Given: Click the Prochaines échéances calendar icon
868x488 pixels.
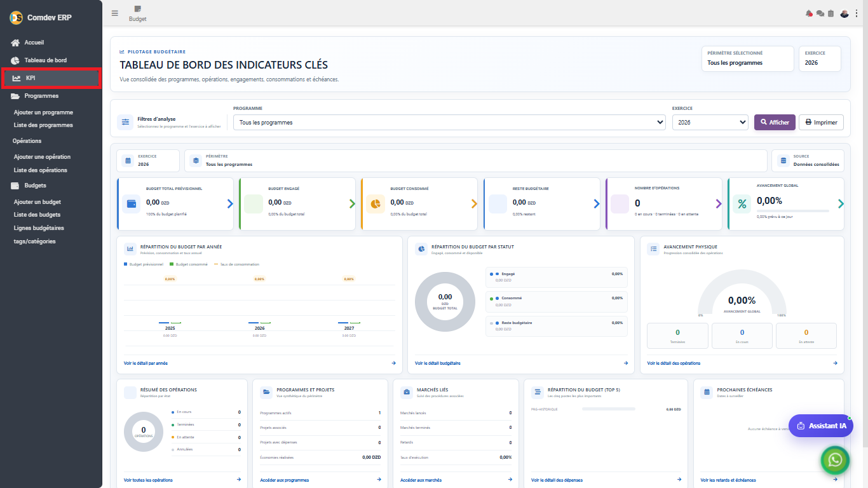Looking at the screenshot, I should pyautogui.click(x=707, y=392).
